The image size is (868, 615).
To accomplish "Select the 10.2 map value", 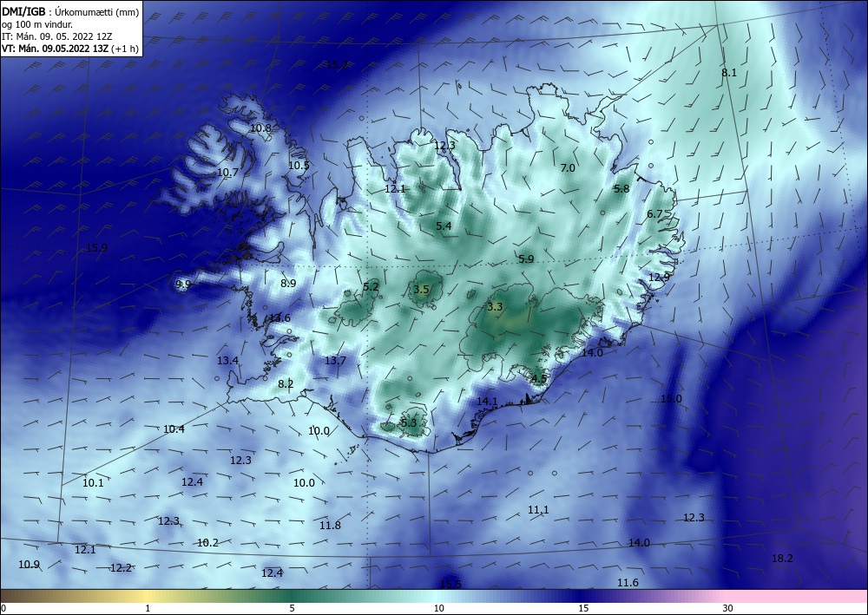I will coord(207,542).
